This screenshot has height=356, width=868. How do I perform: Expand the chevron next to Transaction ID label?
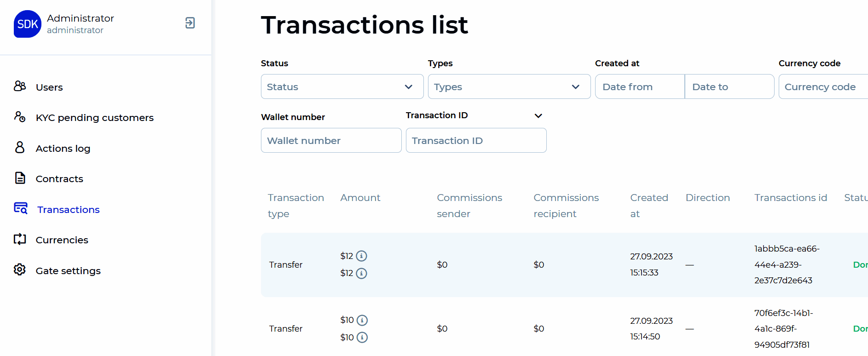538,115
